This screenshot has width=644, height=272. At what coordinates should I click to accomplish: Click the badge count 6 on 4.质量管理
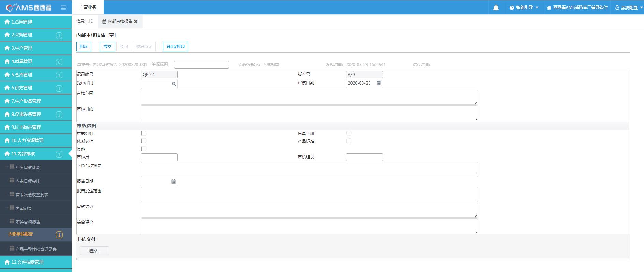(x=59, y=62)
